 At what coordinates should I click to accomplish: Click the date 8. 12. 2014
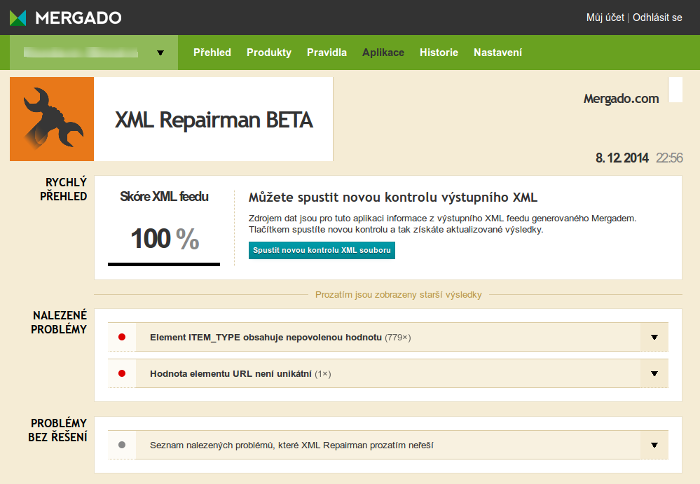[x=622, y=158]
